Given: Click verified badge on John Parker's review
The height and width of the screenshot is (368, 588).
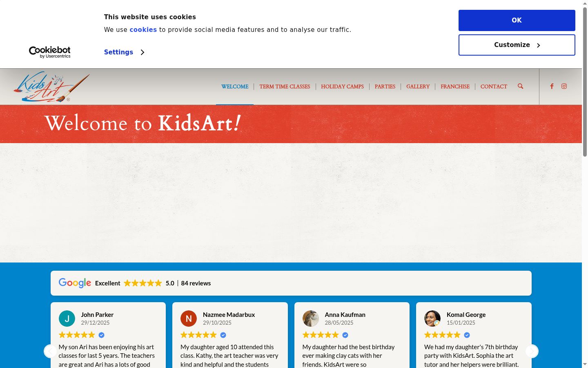Looking at the screenshot, I should click(x=102, y=335).
